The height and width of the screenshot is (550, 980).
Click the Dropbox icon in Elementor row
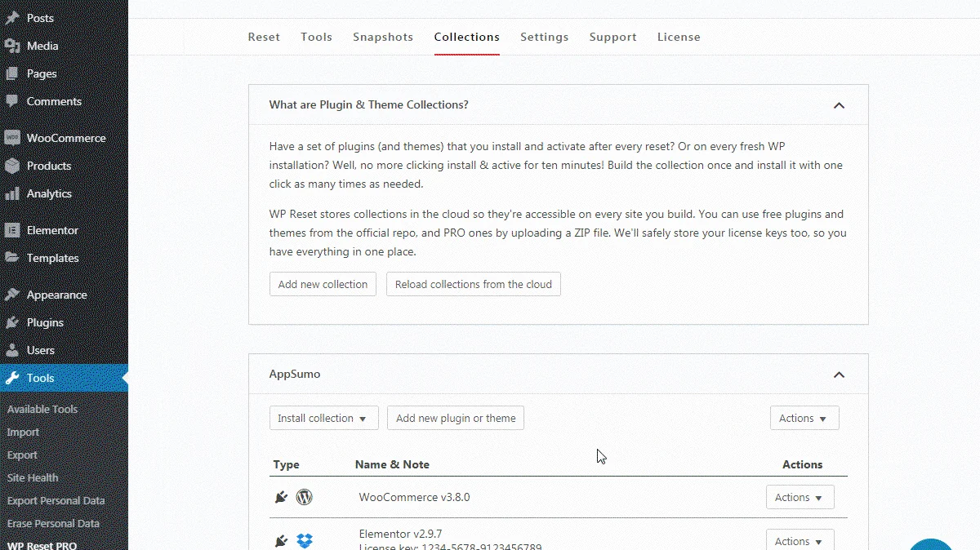(x=305, y=541)
